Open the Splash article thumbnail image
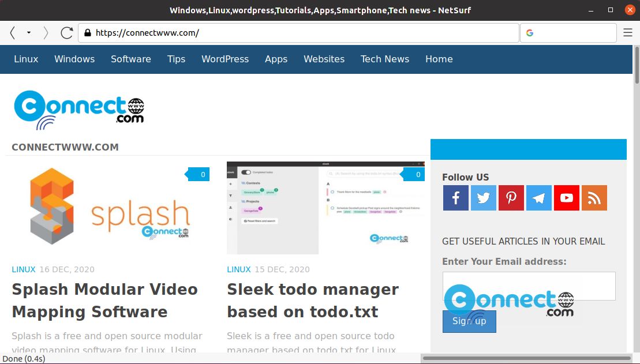The image size is (640, 364). (110, 207)
